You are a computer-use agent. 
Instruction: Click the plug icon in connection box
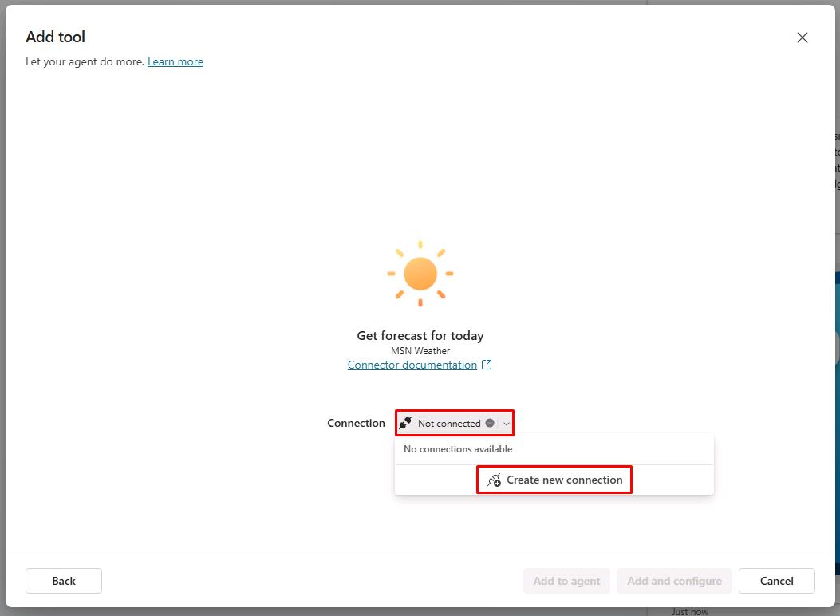click(x=406, y=423)
